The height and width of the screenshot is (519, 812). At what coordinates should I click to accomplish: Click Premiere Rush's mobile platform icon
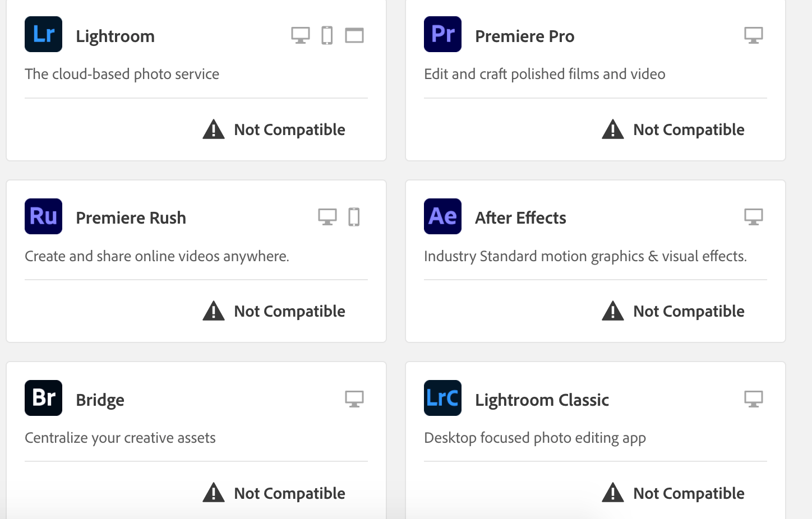point(354,217)
